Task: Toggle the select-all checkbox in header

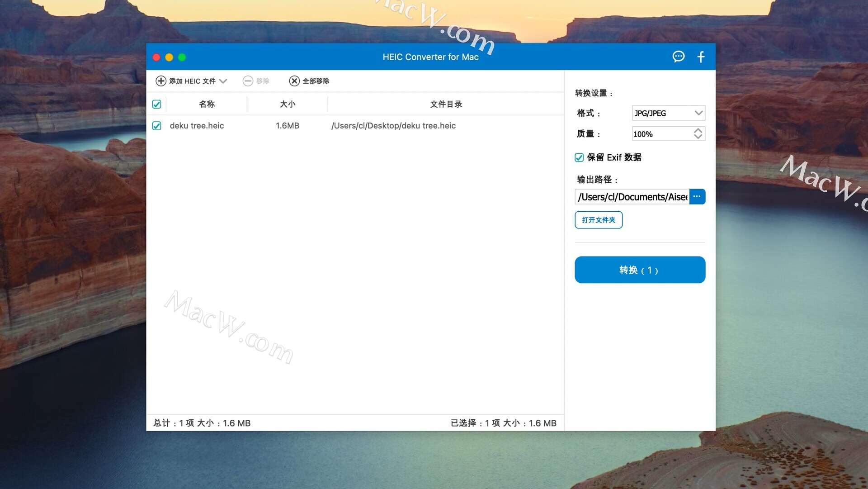Action: coord(157,104)
